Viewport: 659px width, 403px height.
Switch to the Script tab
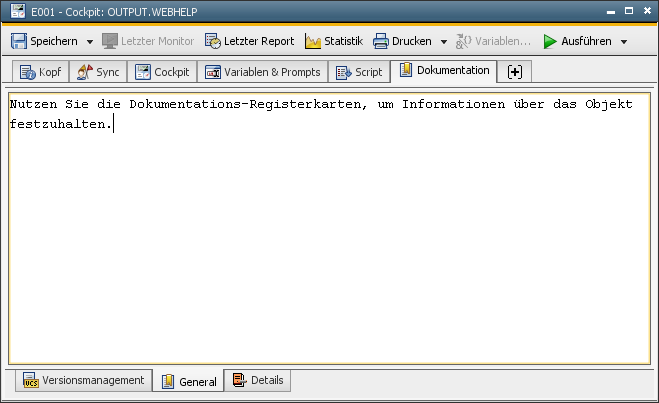[x=359, y=72]
